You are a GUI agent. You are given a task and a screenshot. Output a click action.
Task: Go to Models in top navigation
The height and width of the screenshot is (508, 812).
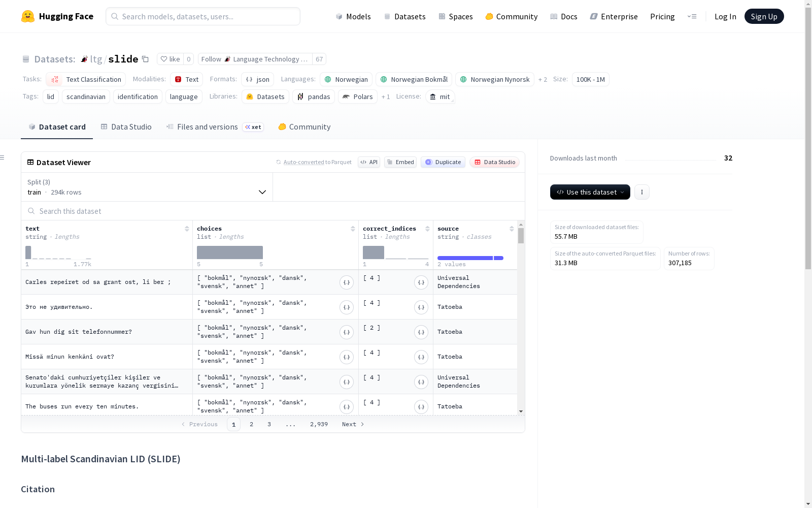(x=353, y=16)
